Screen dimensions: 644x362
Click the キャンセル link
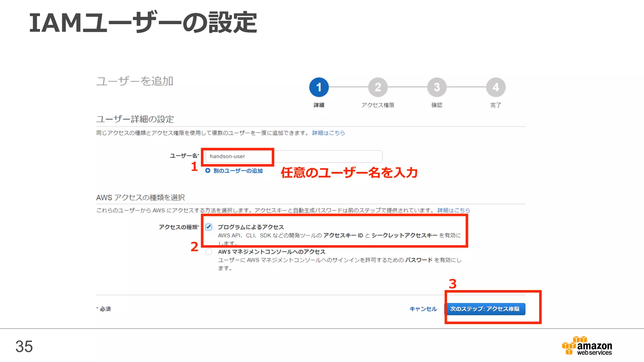click(423, 309)
